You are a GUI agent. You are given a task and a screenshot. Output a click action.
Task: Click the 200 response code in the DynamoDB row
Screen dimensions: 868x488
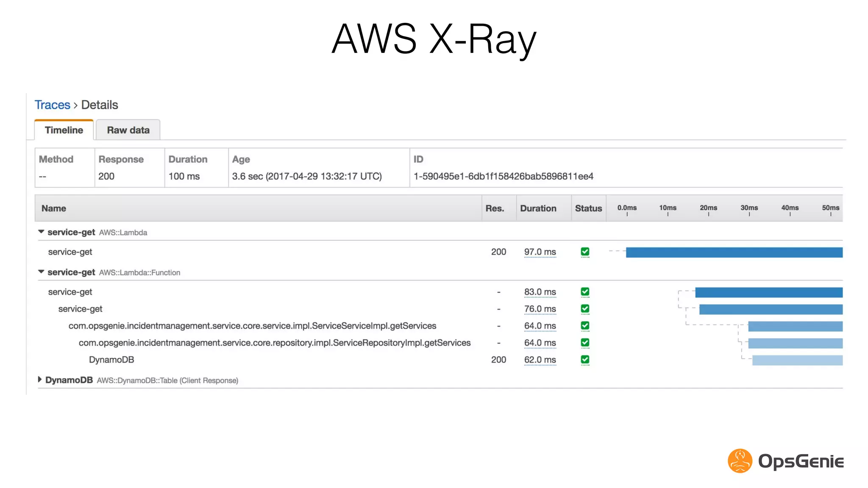(498, 360)
